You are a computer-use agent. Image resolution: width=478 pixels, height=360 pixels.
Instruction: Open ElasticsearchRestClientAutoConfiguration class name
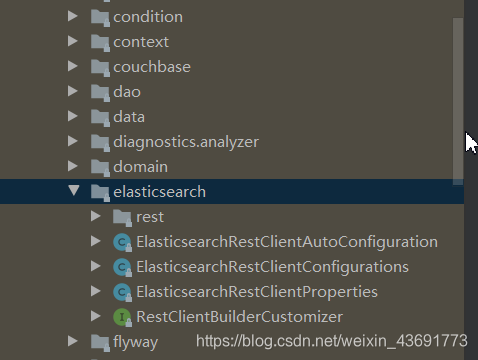tap(287, 242)
